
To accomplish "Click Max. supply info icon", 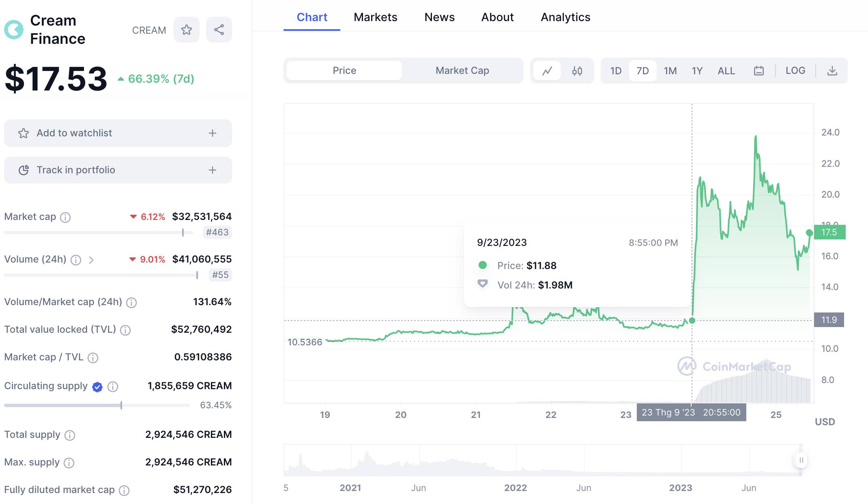I will (x=69, y=463).
